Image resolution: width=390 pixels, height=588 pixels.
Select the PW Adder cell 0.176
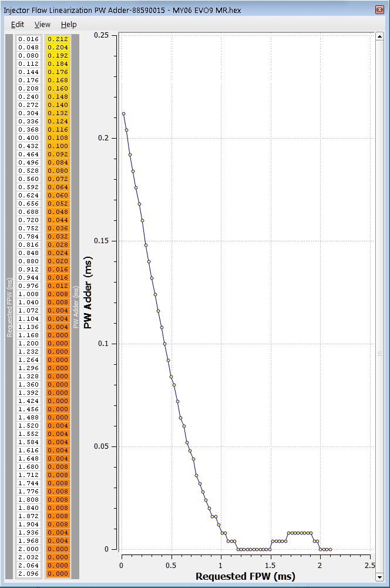coord(58,72)
